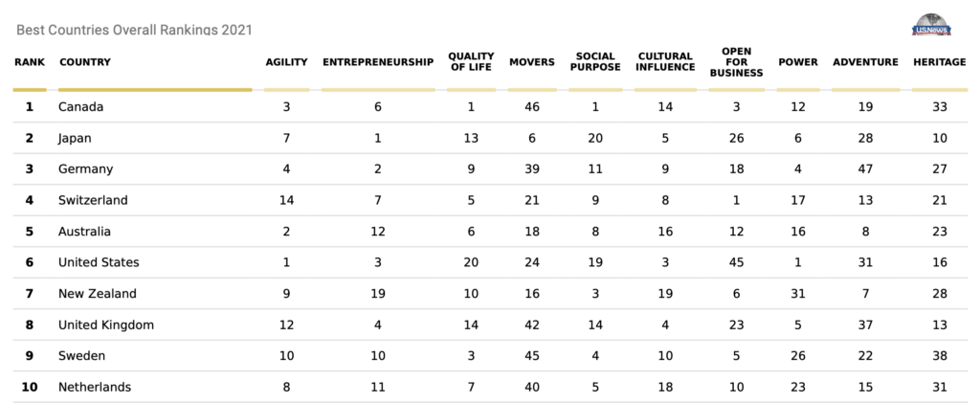Click the Best Countries Overall Rankings title
This screenshot has width=980, height=403.
[x=134, y=30]
